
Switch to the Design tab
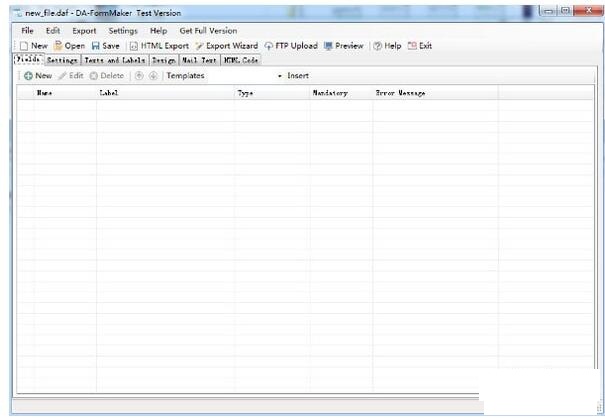tap(164, 60)
